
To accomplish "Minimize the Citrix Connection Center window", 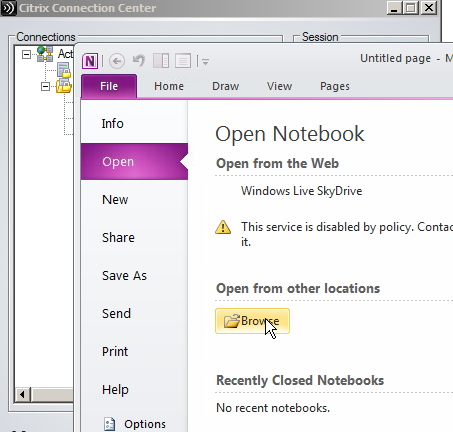I will [x=394, y=8].
